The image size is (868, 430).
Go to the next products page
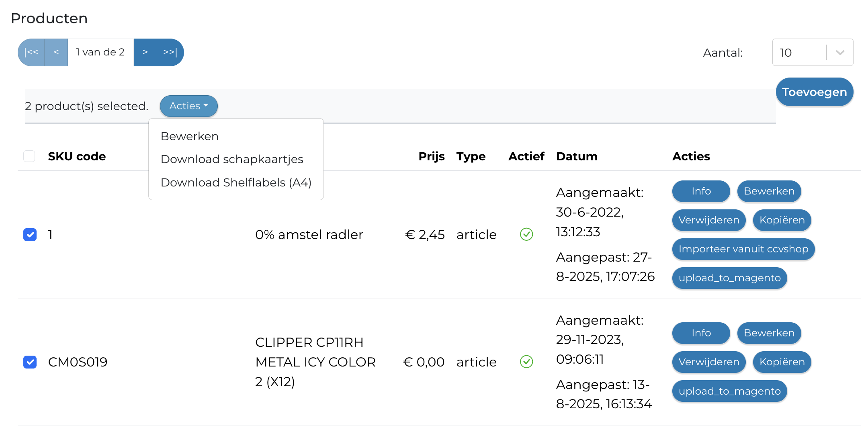[x=145, y=52]
